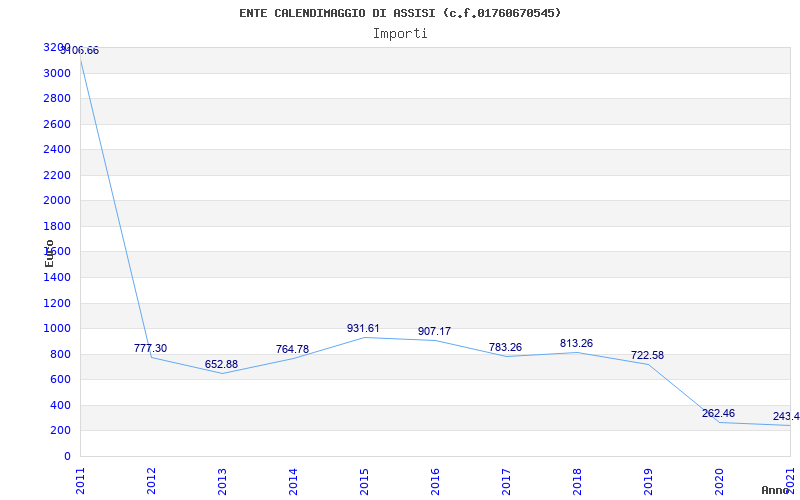This screenshot has width=800, height=500.
Task: Select the 764.78 data label
Action: tap(292, 349)
